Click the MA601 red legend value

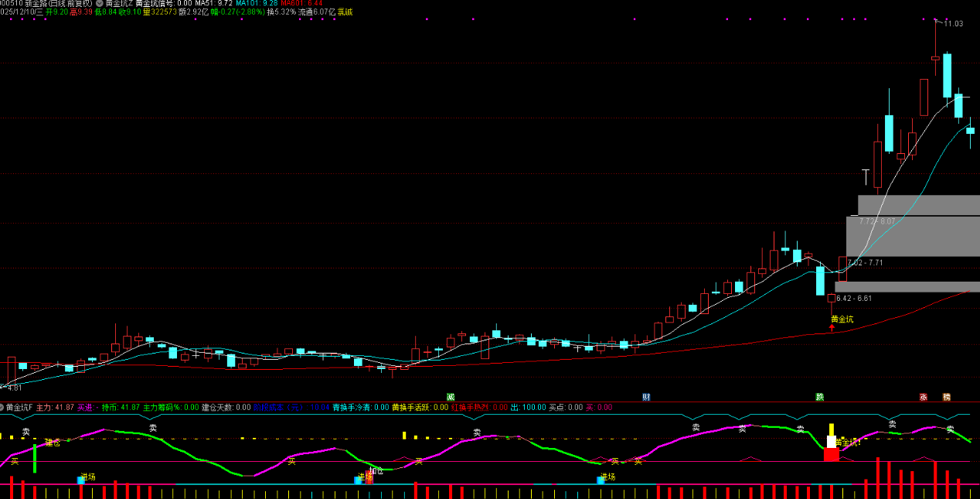coord(301,3)
